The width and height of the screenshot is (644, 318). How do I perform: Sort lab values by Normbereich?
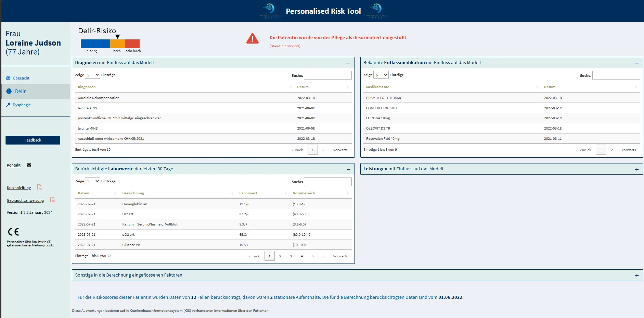[x=321, y=193]
